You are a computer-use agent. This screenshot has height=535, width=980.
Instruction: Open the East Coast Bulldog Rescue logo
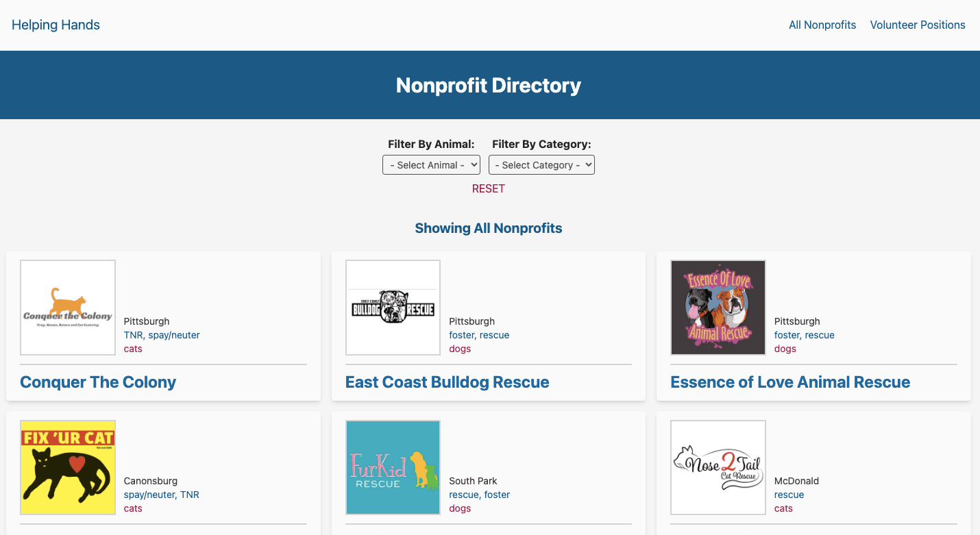(393, 308)
